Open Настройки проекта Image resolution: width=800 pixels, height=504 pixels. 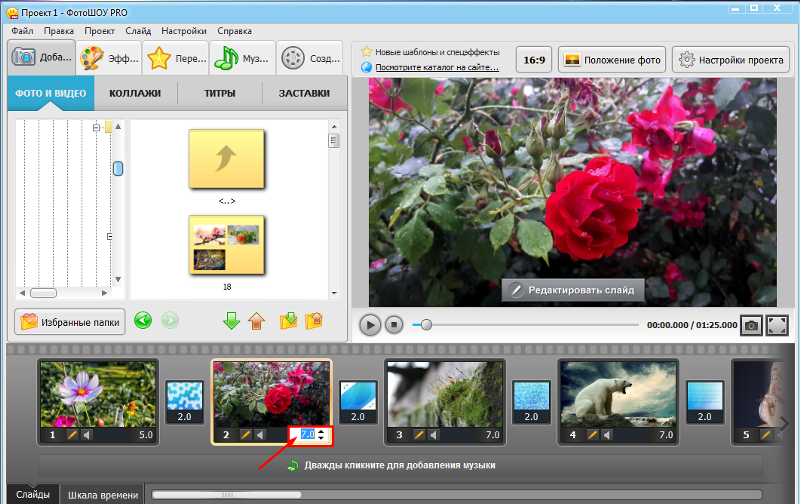click(x=731, y=60)
